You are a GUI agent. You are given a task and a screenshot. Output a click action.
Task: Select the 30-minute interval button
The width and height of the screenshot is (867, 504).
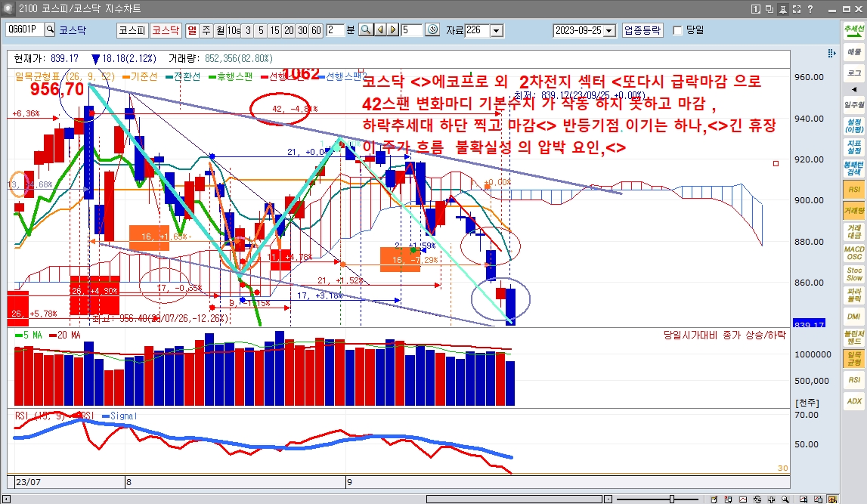pyautogui.click(x=302, y=30)
